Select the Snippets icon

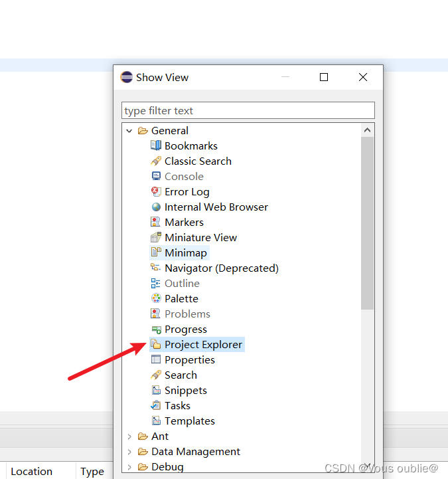pyautogui.click(x=156, y=390)
